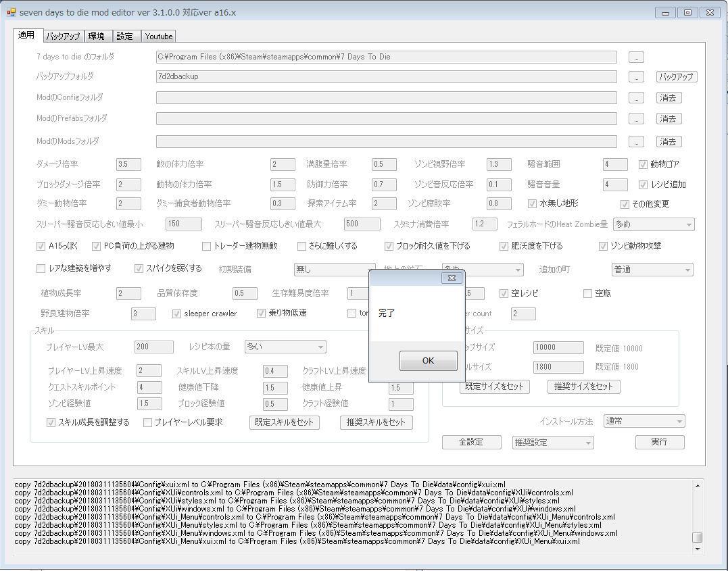Click the 敵の体力倍率 field
Screen dimensions: 728x571
(283, 164)
